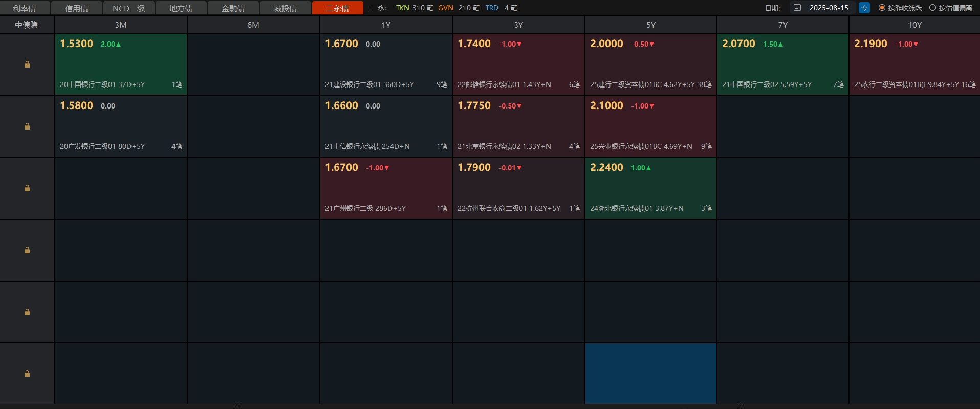
Task: Click the 38笔 trade count in 5Y column
Action: coord(705,84)
